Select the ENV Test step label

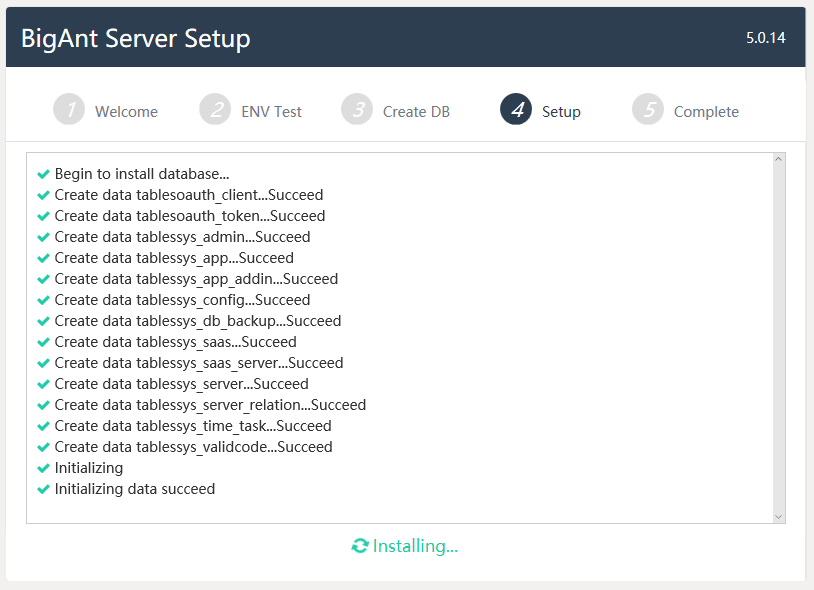pos(272,112)
